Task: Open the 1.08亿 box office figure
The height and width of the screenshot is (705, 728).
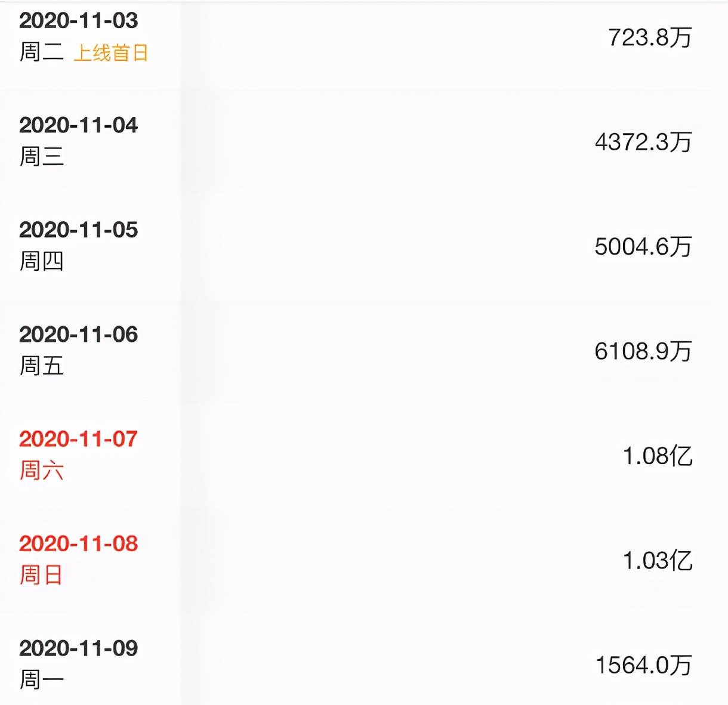Action: [x=658, y=456]
